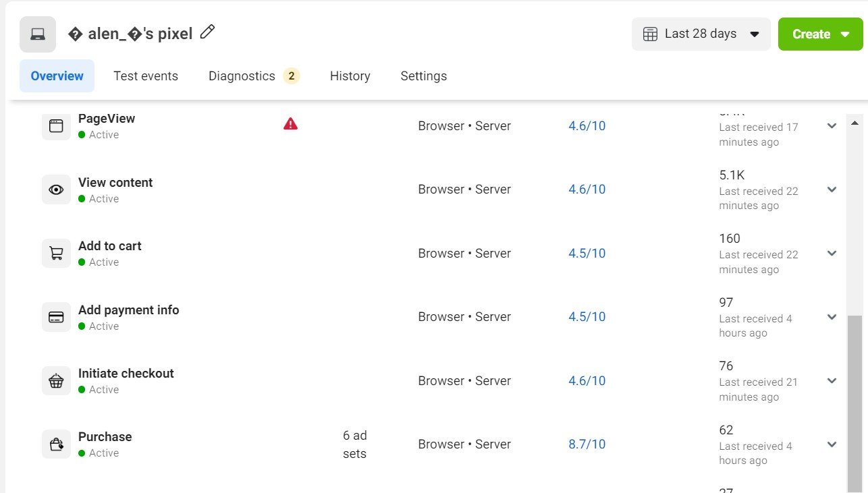Click the Initiate checkout total 76

pyautogui.click(x=726, y=366)
